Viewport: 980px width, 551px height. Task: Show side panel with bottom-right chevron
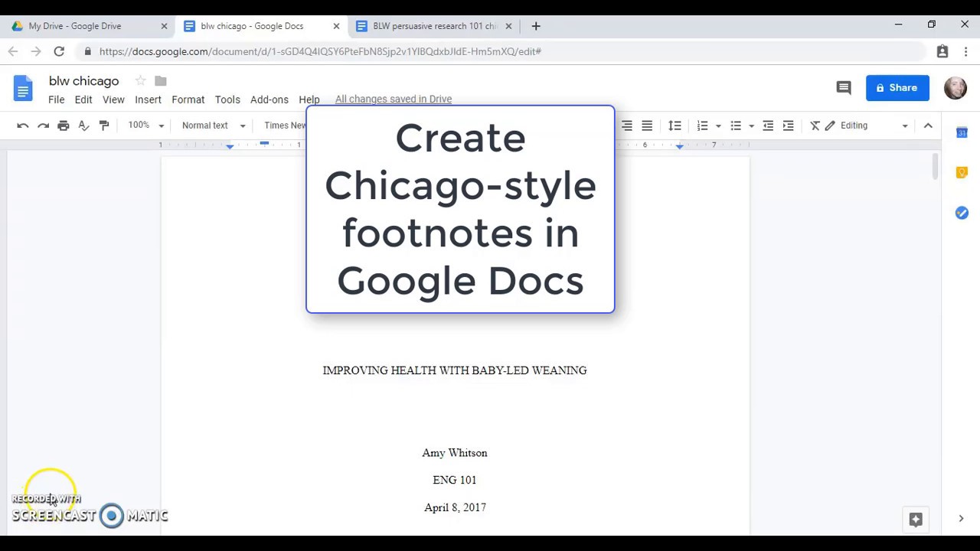961,519
